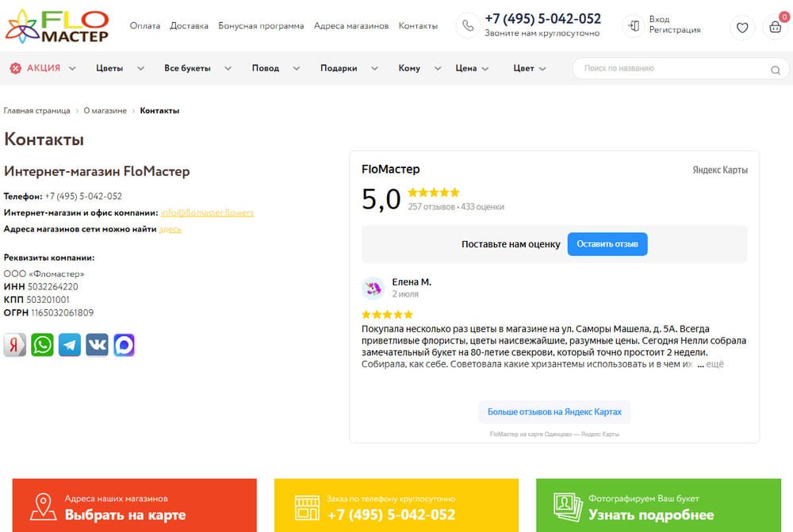Open the Все букеты category
Screen dimensions: 793x532
point(188,68)
